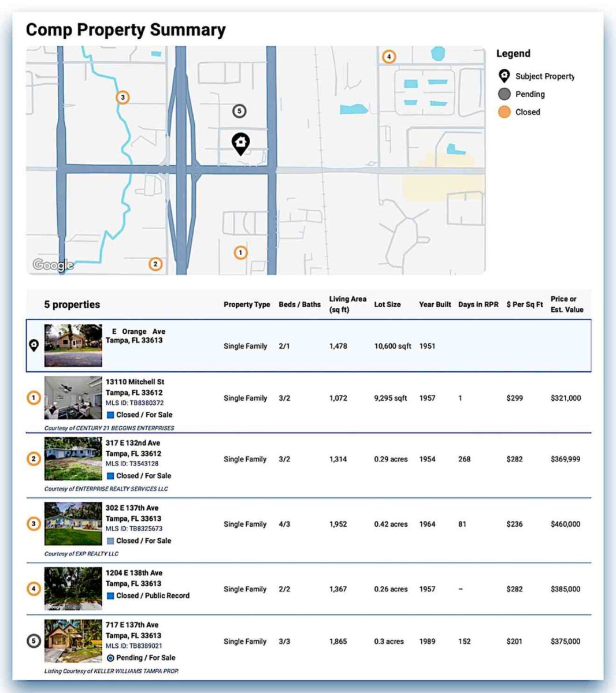
Task: Click blue status square for 1204 E 138th Ave
Action: click(110, 595)
